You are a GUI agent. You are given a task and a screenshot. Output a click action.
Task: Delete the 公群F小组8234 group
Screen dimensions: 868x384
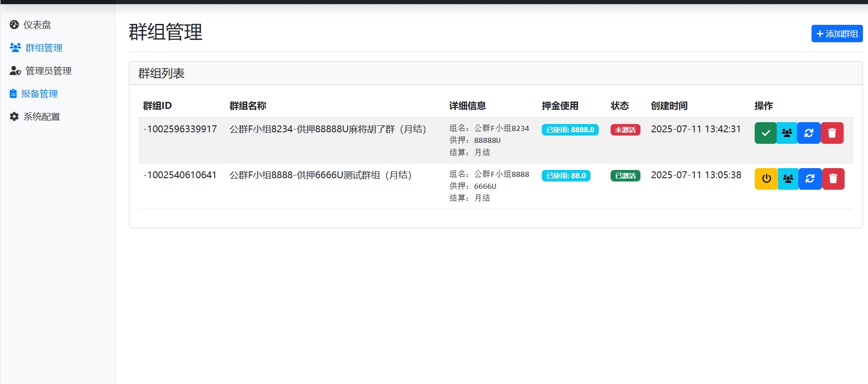(x=832, y=133)
